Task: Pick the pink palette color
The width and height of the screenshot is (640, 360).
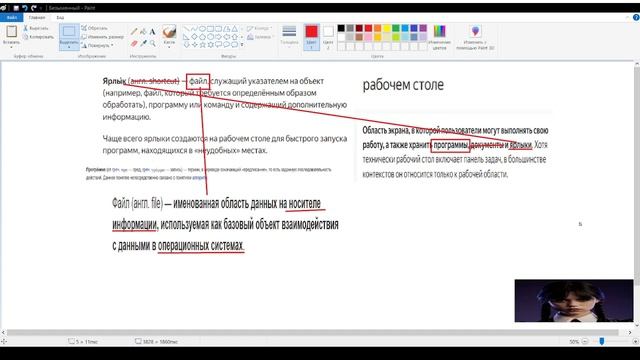Action: click(368, 37)
